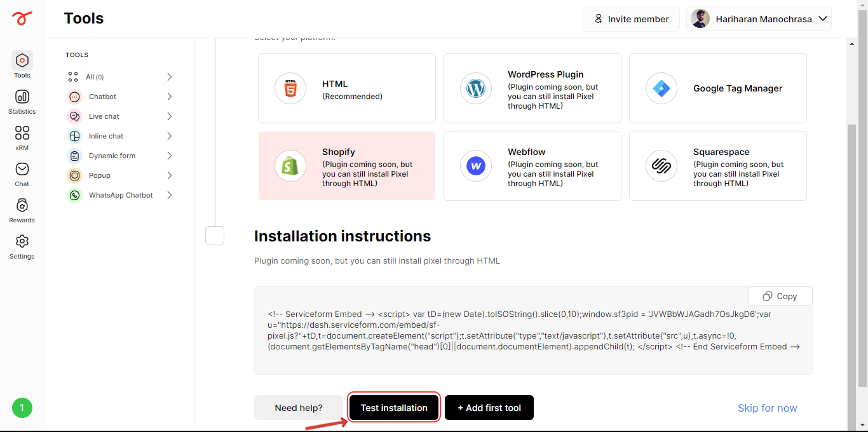Open Statistics in the left navigation
The image size is (868, 432).
[x=22, y=102]
